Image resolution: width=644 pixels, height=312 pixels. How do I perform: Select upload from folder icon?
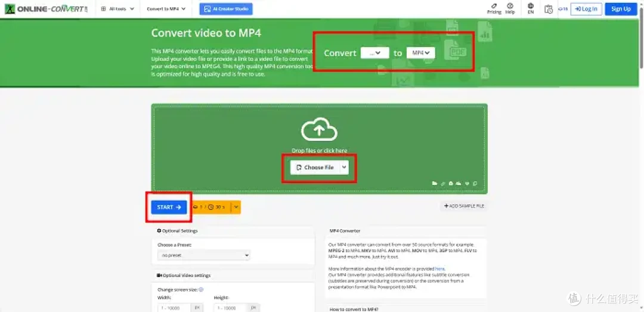[x=434, y=184]
